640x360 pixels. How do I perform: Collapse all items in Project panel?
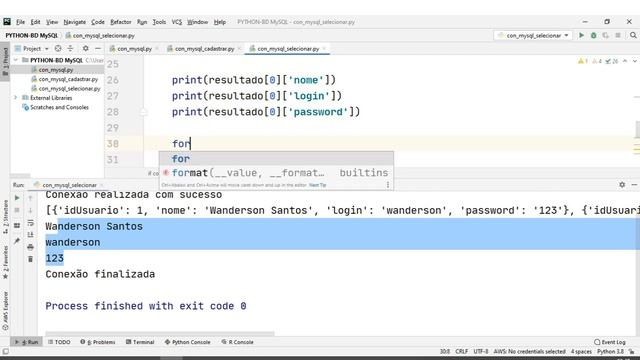pos(70,49)
